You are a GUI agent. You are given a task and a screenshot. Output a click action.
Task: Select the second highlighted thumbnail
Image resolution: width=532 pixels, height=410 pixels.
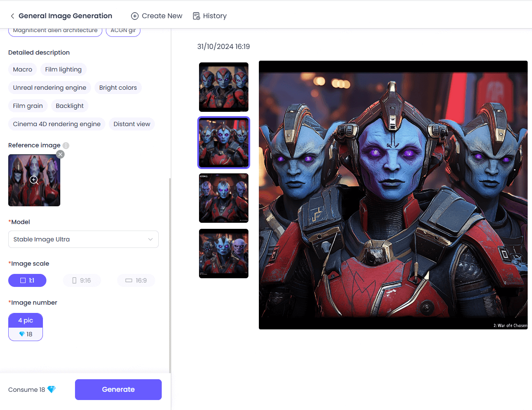224,143
